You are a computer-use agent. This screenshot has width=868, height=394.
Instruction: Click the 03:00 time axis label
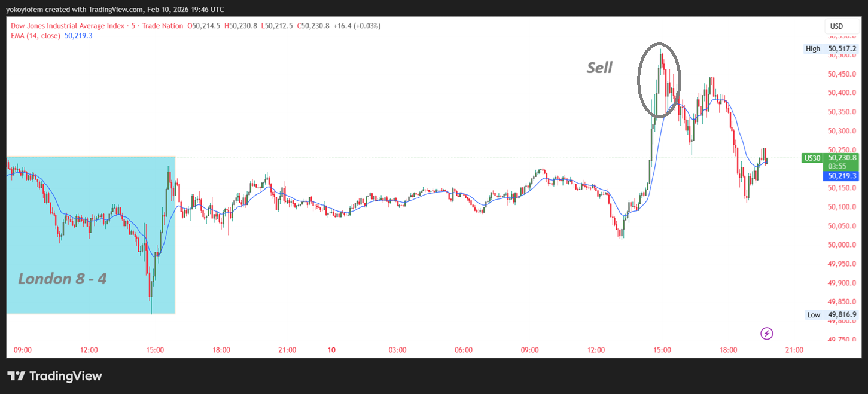point(397,350)
